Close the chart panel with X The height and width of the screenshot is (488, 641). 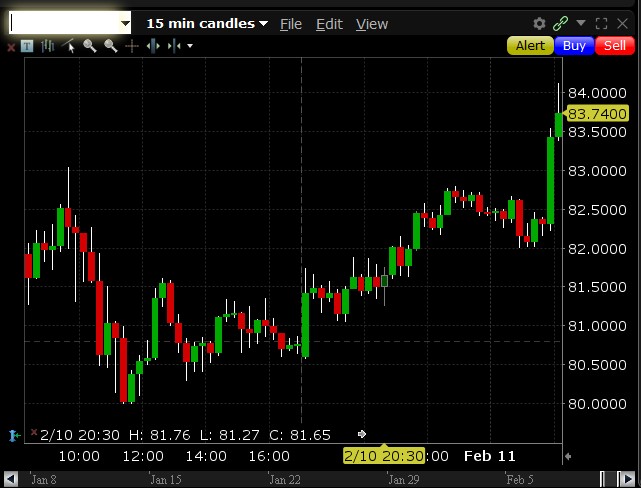coord(622,24)
